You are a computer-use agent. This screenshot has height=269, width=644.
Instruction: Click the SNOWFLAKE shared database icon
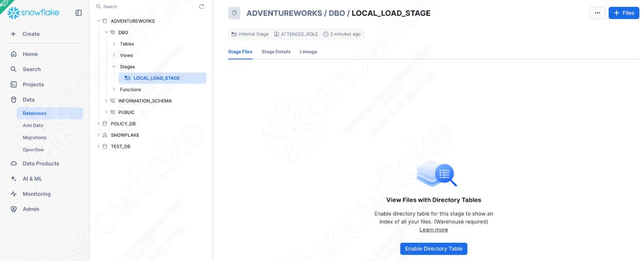tap(105, 135)
